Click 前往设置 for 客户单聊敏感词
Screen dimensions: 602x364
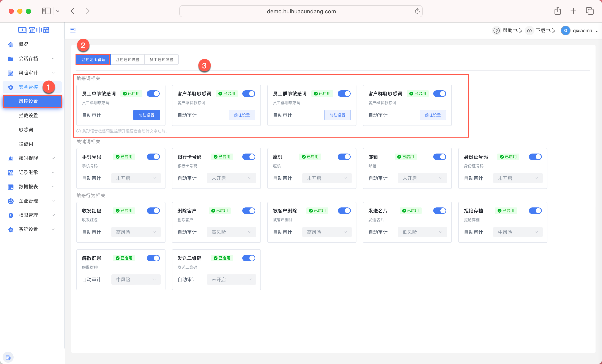point(242,115)
